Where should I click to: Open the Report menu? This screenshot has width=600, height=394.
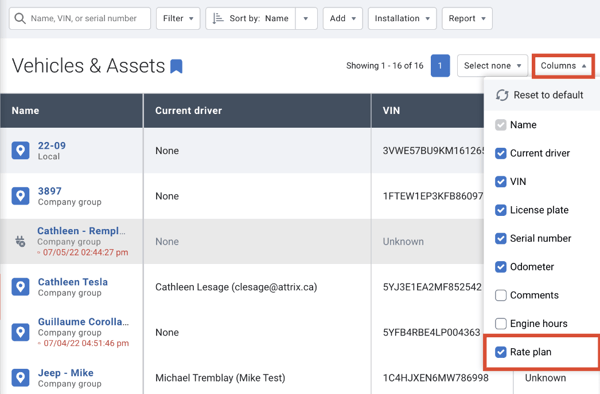467,18
